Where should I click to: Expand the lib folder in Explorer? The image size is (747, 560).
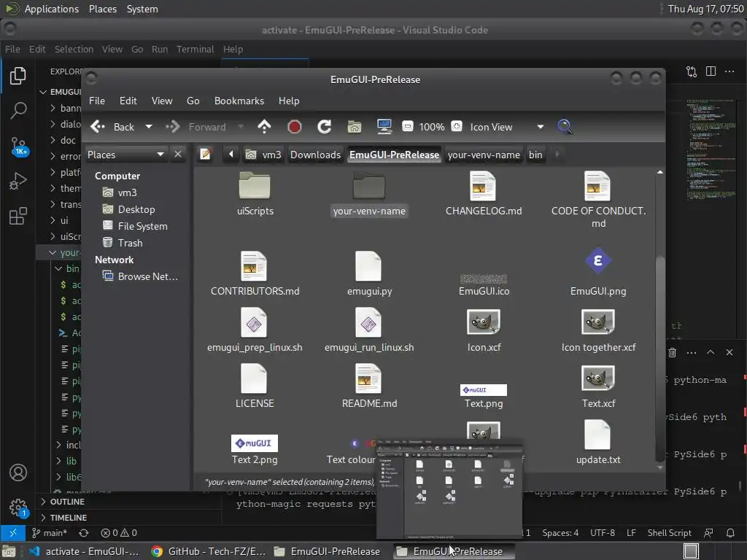58,461
